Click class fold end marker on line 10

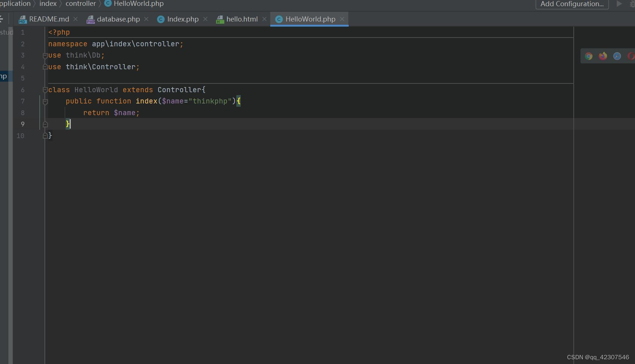point(45,136)
